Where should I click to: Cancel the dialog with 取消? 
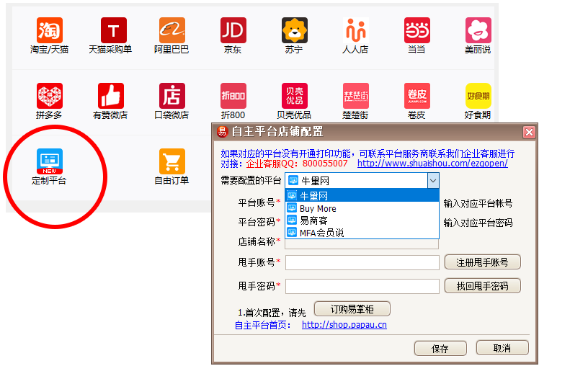coord(502,348)
